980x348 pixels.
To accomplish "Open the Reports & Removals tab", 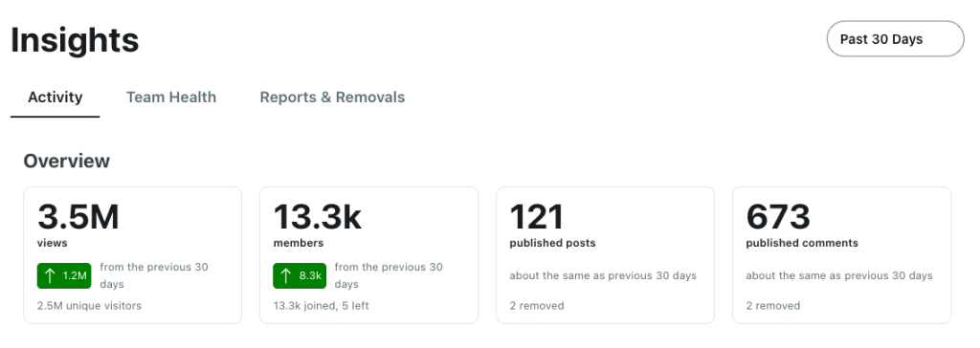I will (332, 98).
